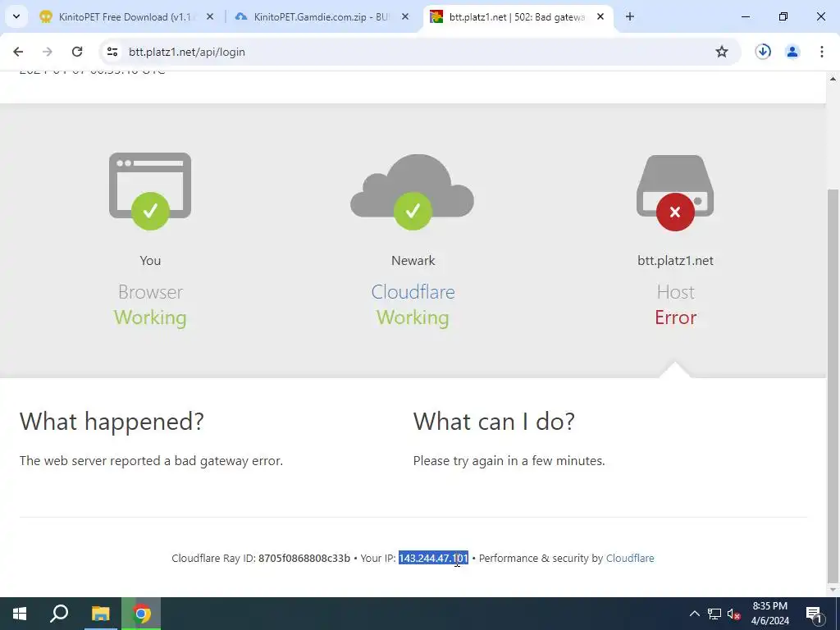This screenshot has width=840, height=630.
Task: Open File Explorer from the taskbar
Action: (100, 614)
